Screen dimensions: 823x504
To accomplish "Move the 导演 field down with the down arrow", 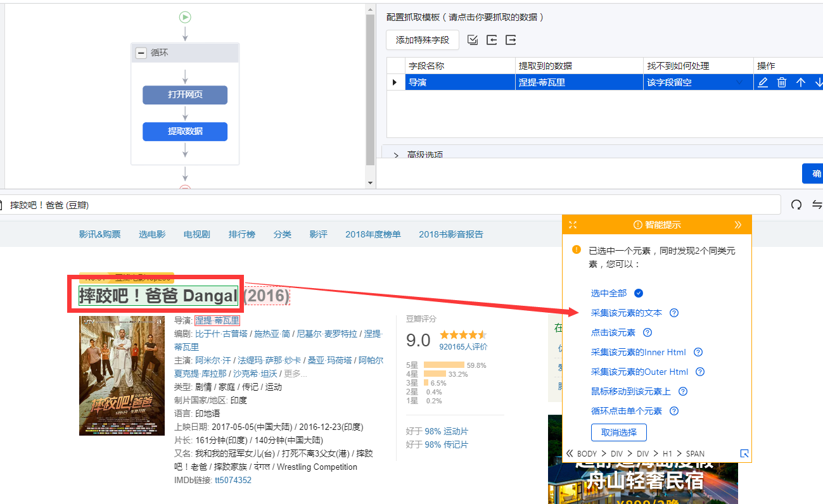I will 819,82.
